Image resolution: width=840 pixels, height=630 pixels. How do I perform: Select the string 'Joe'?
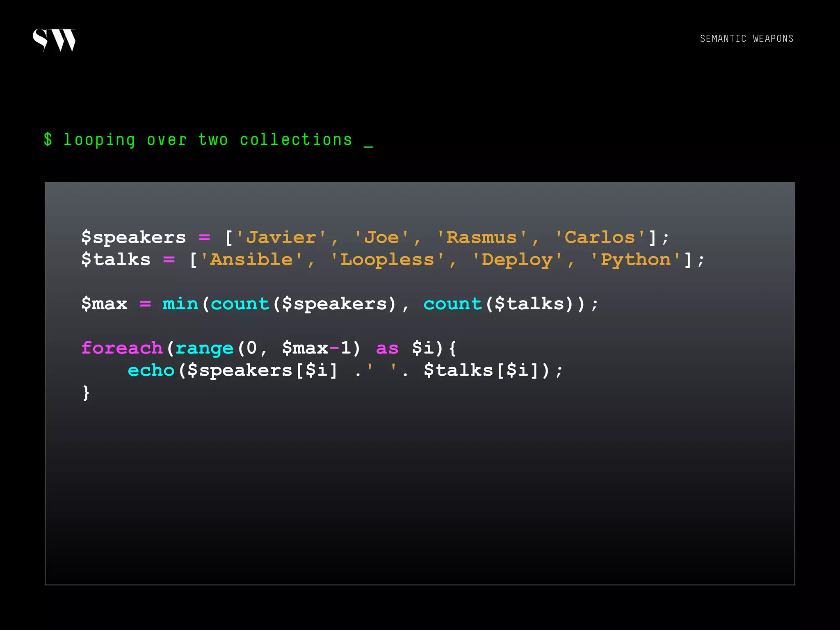tap(381, 237)
